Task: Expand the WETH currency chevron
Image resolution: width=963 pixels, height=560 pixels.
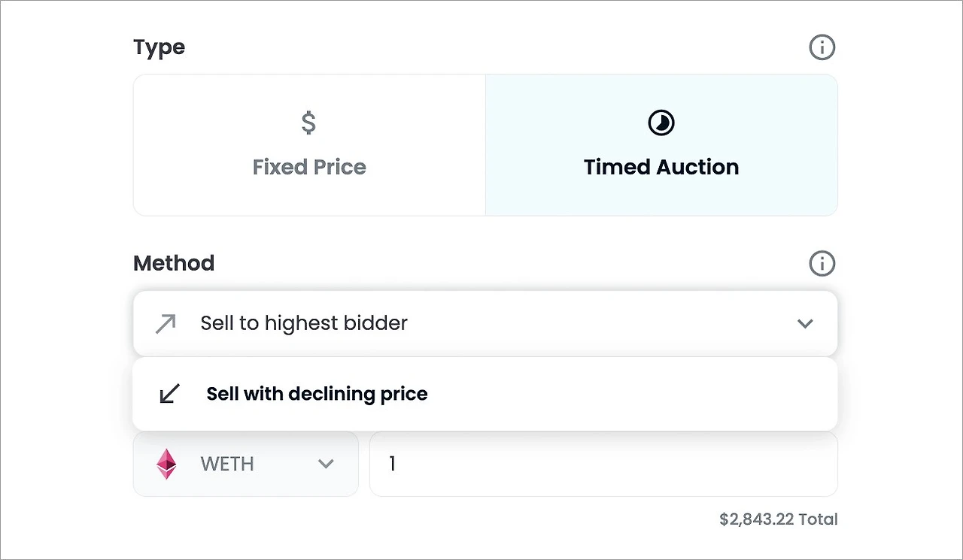Action: pyautogui.click(x=326, y=464)
